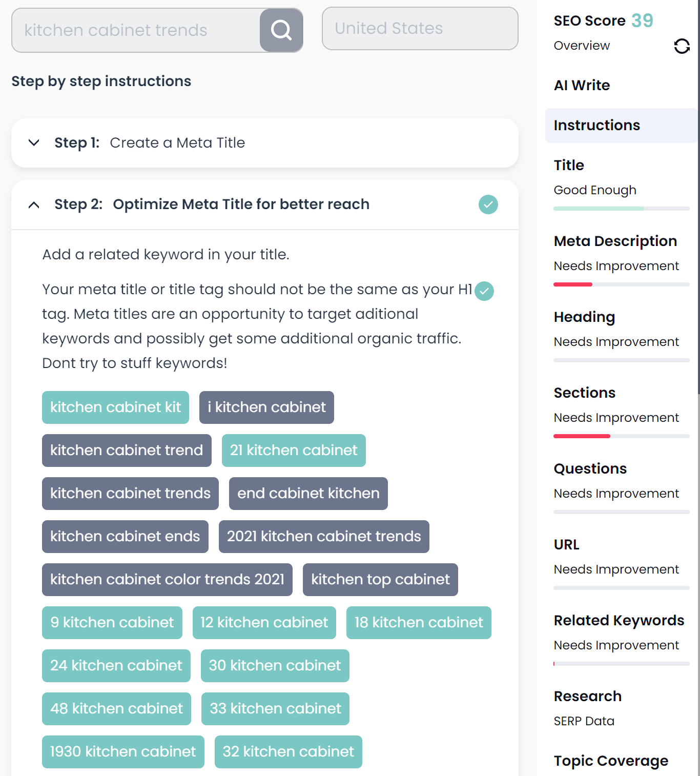The width and height of the screenshot is (700, 776).
Task: Expand Step 1 Create a Meta Title
Action: [34, 143]
